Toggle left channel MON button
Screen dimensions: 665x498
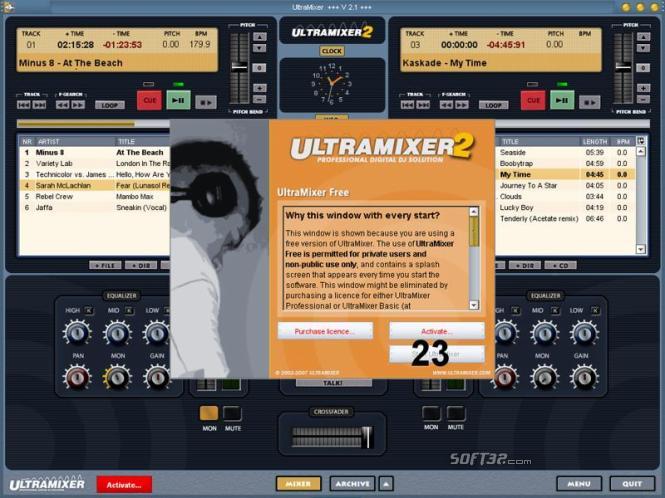[209, 414]
